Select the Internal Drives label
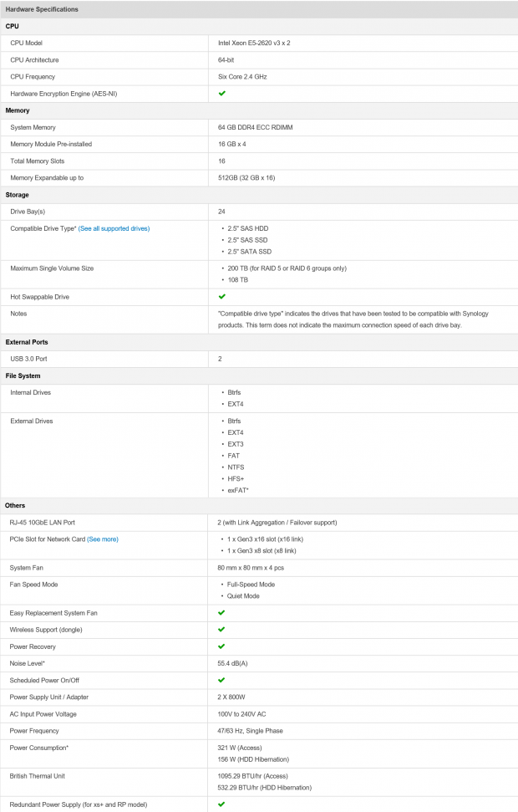 point(31,392)
